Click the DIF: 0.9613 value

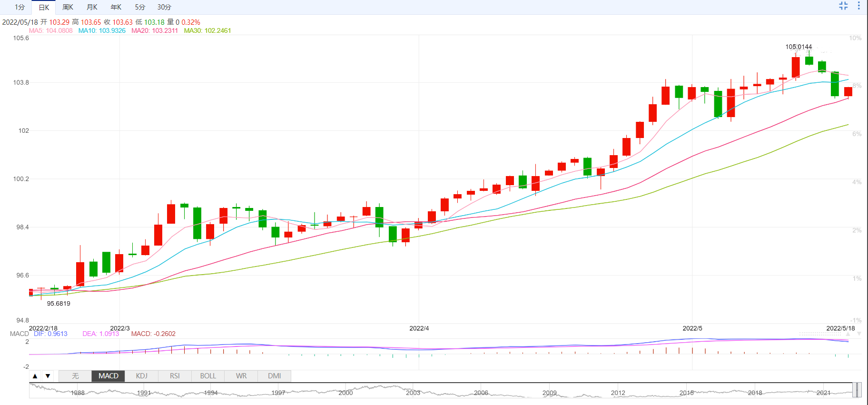50,334
